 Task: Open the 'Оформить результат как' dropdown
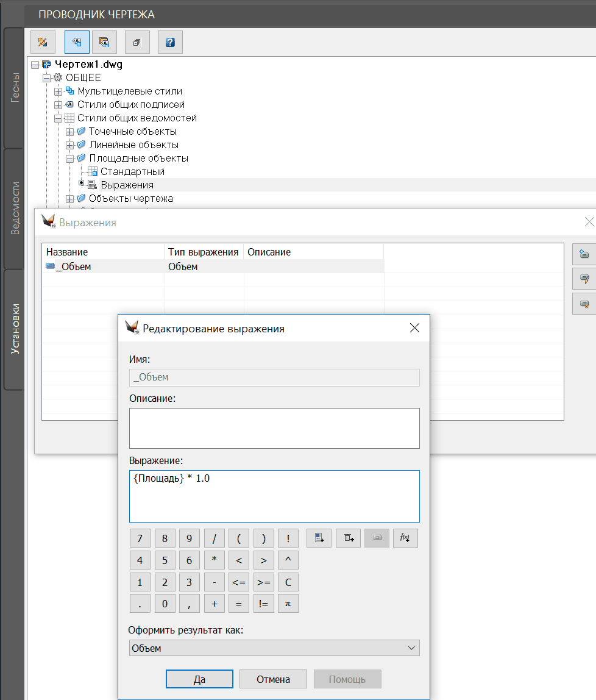coord(274,648)
